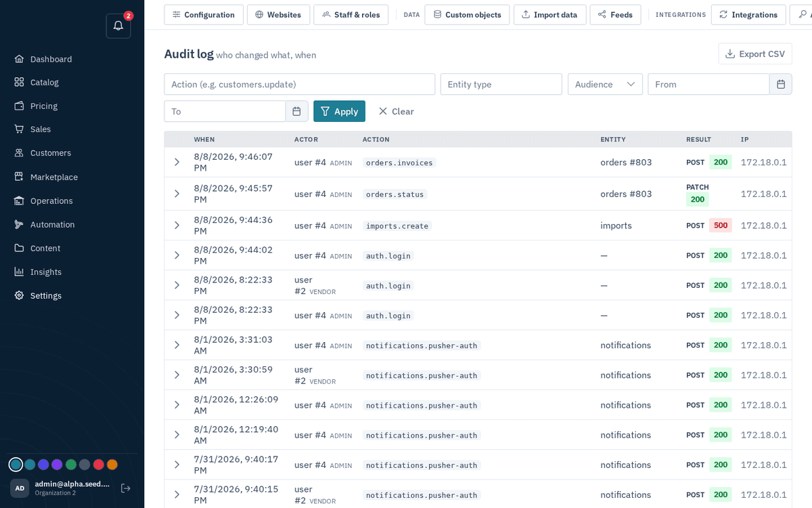
Task: Focus the Action filter field
Action: (x=300, y=84)
